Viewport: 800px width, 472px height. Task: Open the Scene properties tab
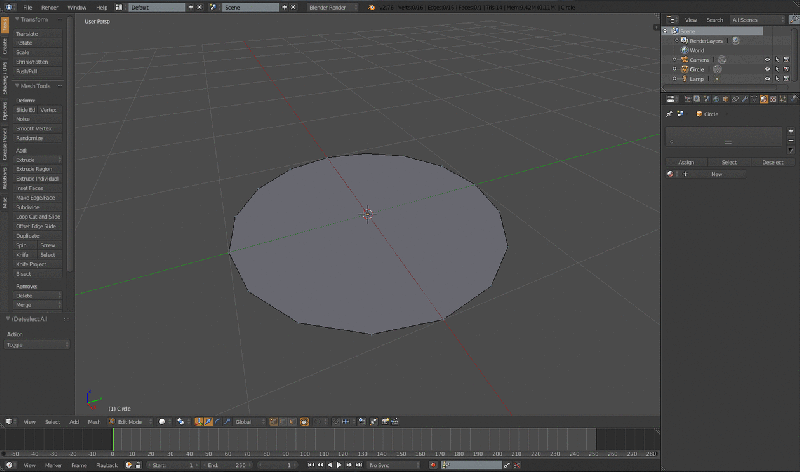707,99
